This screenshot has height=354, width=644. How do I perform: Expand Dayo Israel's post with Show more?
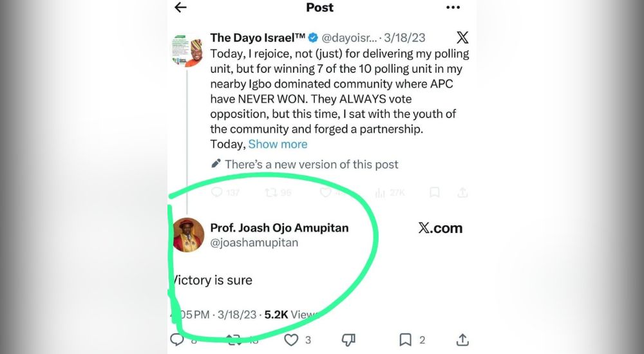(278, 144)
